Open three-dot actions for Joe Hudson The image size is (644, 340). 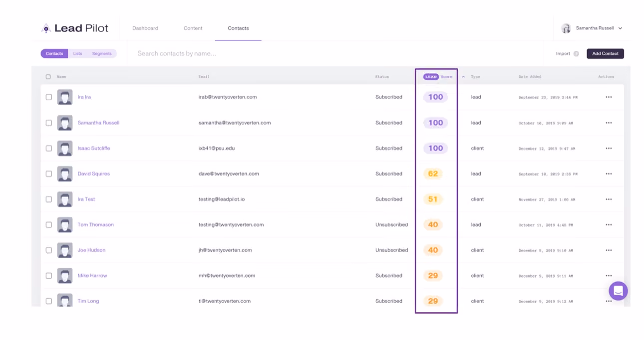coord(609,250)
